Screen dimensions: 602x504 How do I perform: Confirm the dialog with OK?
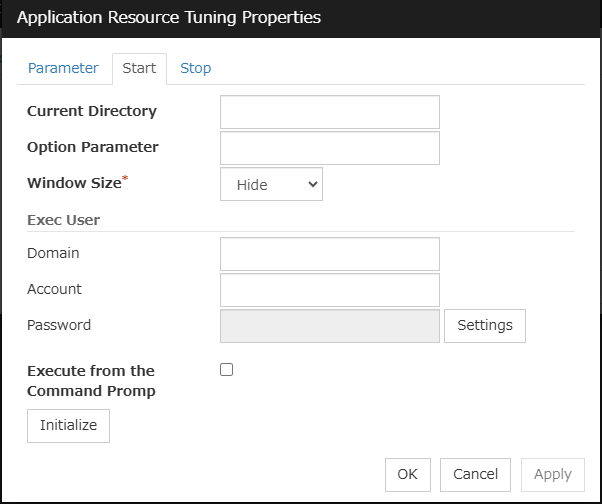407,474
